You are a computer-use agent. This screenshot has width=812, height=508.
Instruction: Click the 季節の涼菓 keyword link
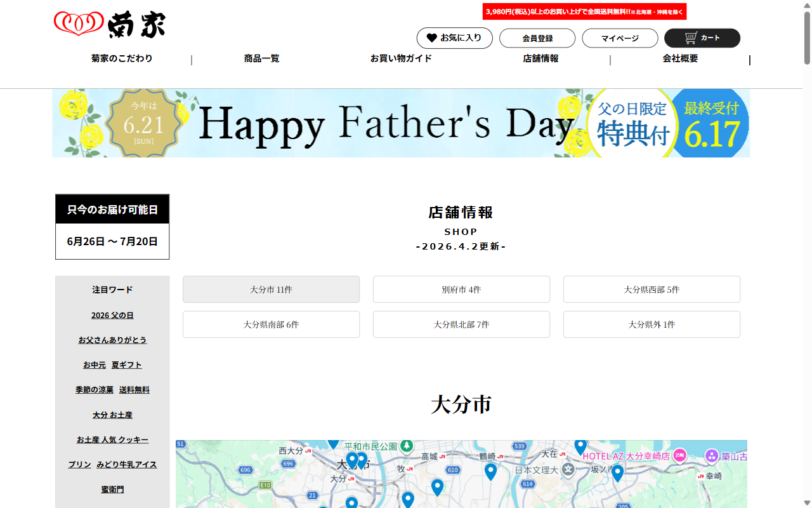pyautogui.click(x=95, y=390)
